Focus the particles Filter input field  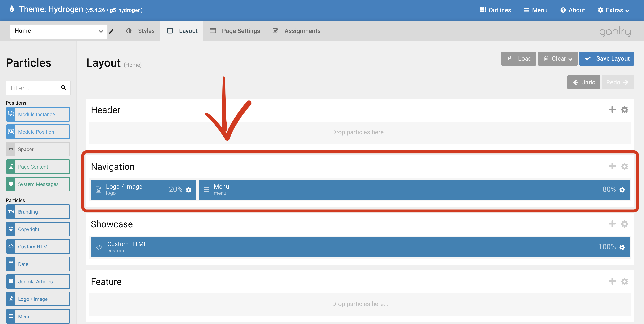click(38, 88)
